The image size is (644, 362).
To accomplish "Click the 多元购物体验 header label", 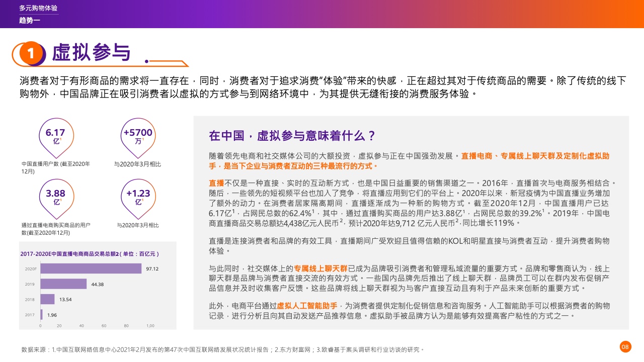I will (38, 9).
